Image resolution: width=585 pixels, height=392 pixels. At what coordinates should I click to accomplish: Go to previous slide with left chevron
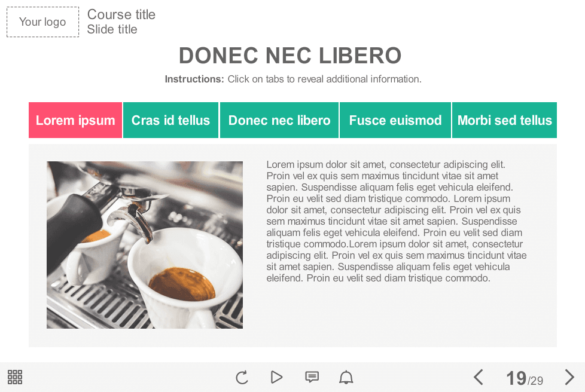pos(479,377)
